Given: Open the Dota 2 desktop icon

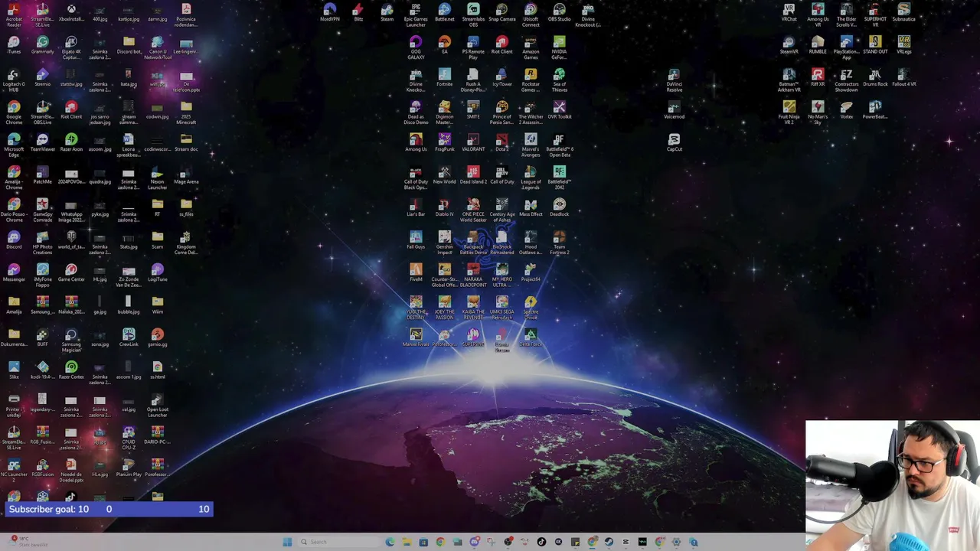Looking at the screenshot, I should pyautogui.click(x=502, y=142).
